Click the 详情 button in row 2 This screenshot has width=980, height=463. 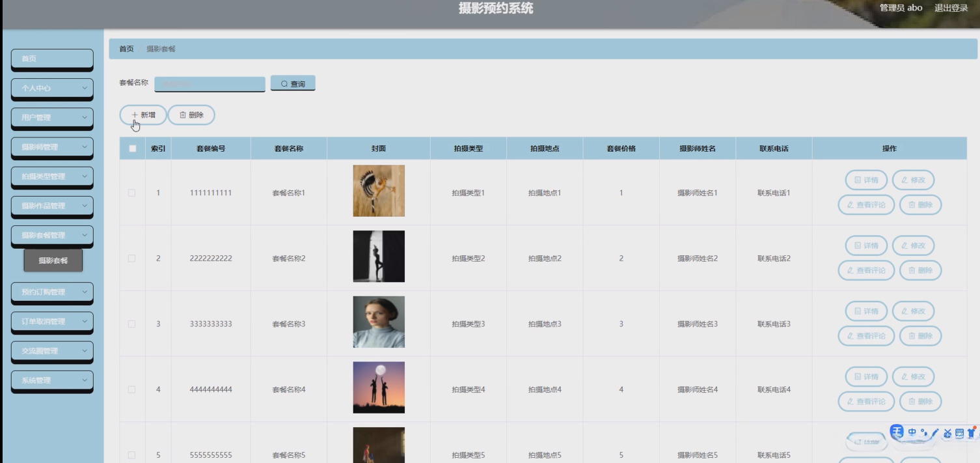(866, 246)
